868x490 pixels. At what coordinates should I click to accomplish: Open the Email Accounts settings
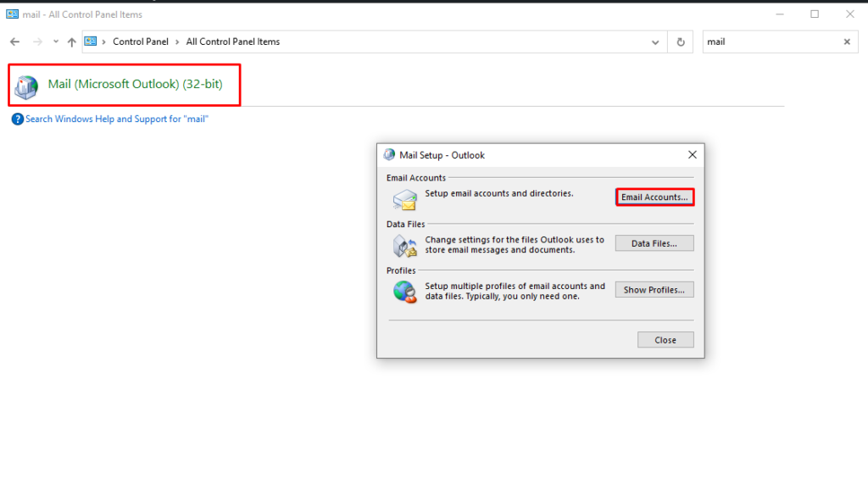pos(655,197)
